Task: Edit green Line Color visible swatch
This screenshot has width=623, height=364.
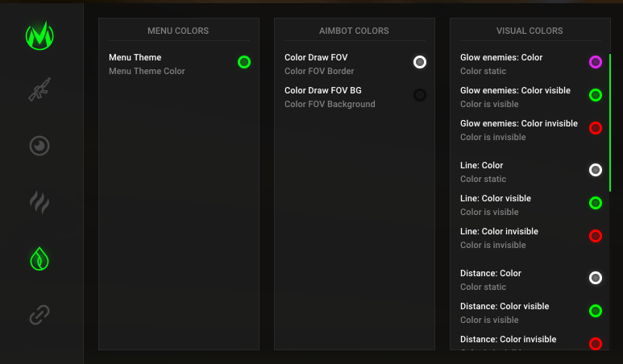Action: [596, 203]
